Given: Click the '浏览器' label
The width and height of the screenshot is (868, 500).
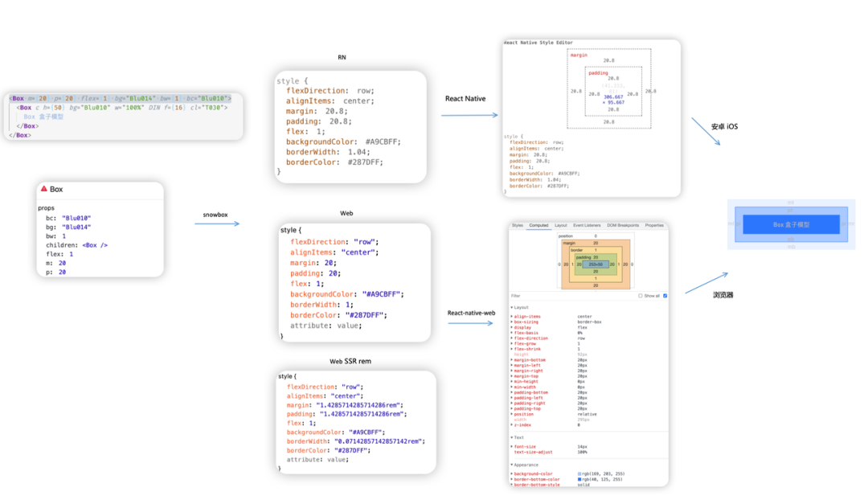Looking at the screenshot, I should click(x=723, y=295).
